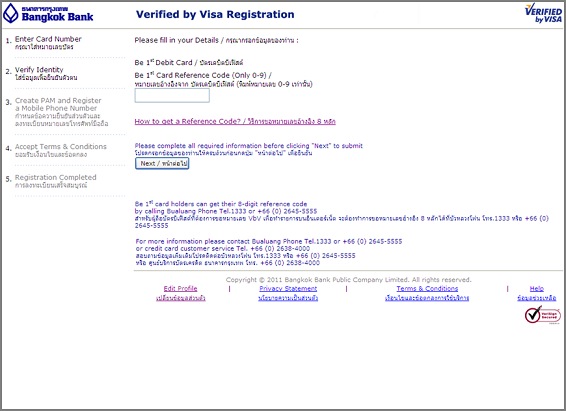Select step 3 'Create PAM and Register'
Image resolution: width=566 pixels, height=411 pixels.
coord(61,112)
